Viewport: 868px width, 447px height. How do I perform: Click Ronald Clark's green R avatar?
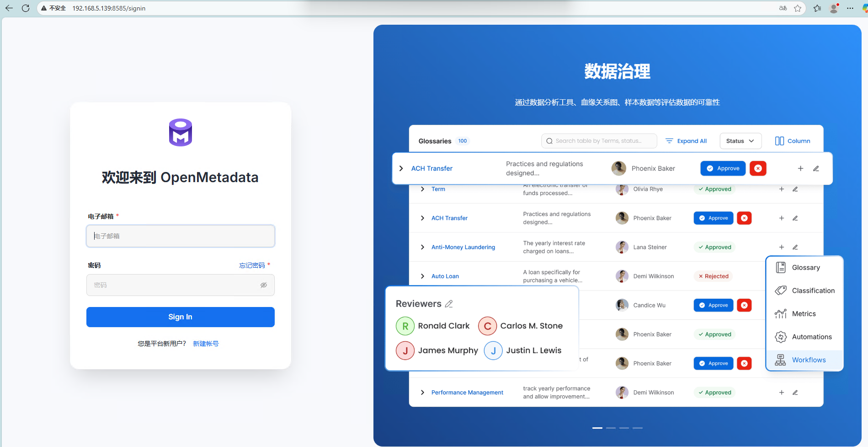pos(405,326)
